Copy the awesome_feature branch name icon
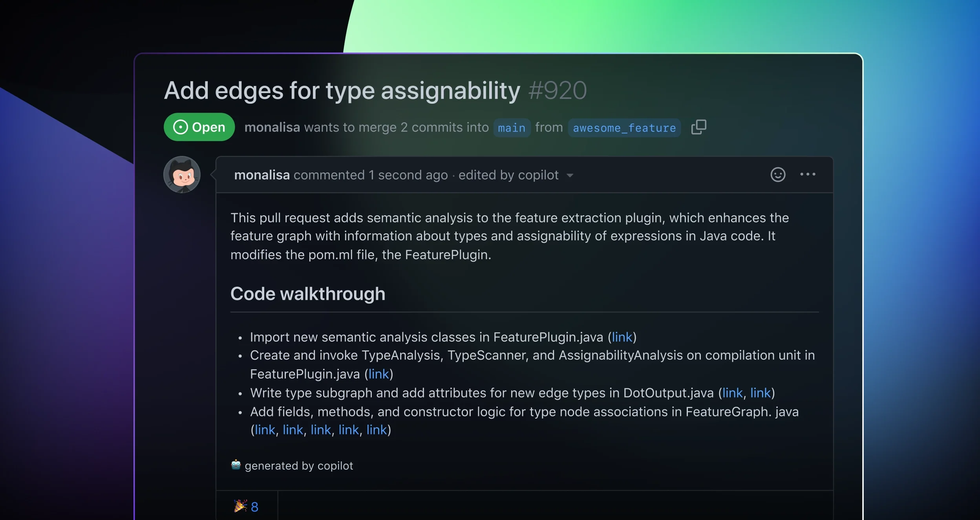The width and height of the screenshot is (980, 520). (x=698, y=127)
